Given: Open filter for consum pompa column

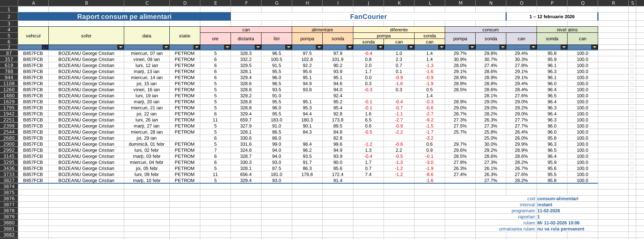Looking at the screenshot, I should tap(472, 47).
